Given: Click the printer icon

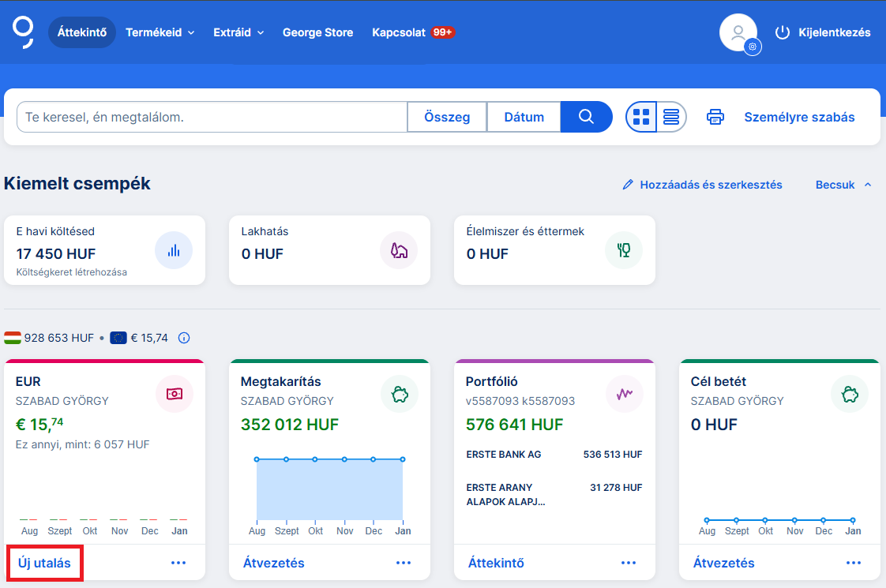Looking at the screenshot, I should (x=715, y=117).
